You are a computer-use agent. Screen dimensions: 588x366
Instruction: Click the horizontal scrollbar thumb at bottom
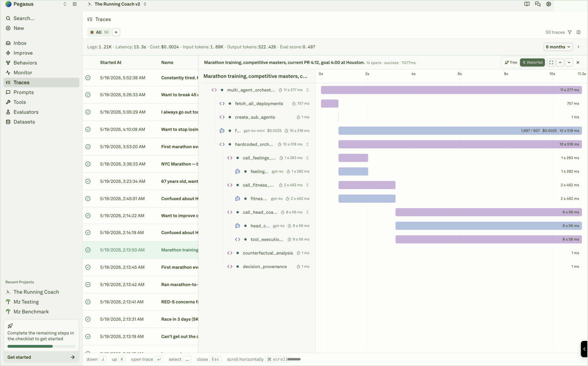(294, 359)
